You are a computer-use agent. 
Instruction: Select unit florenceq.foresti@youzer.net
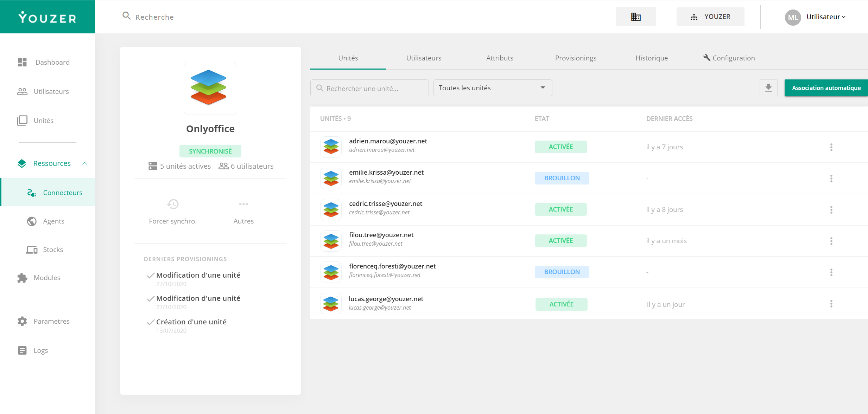pyautogui.click(x=392, y=266)
